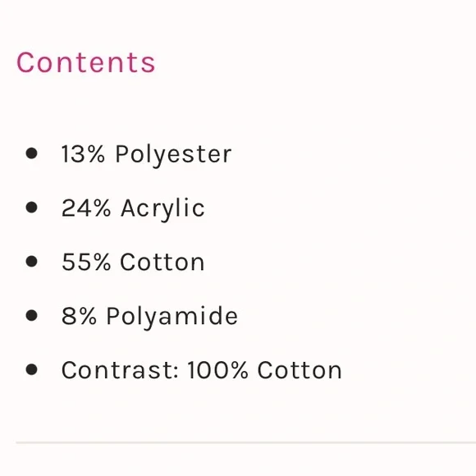Select the 8% figure before Polyamide
Viewport: 476px width, 476px height.
pyautogui.click(x=80, y=316)
